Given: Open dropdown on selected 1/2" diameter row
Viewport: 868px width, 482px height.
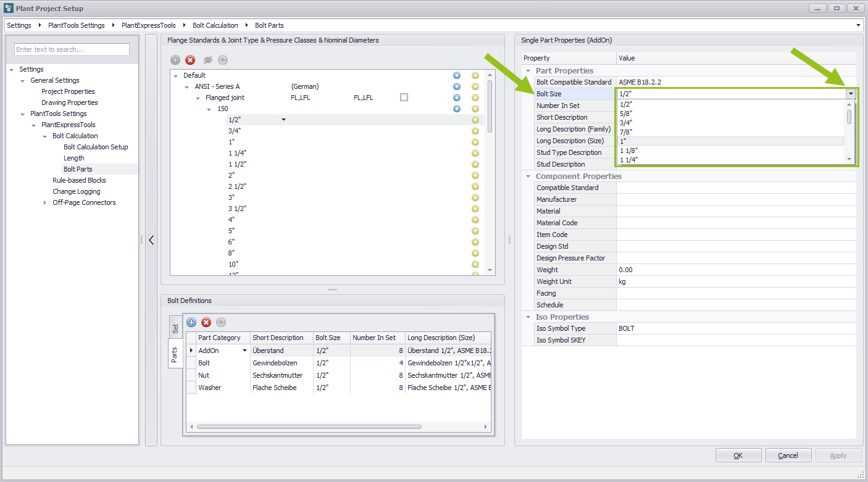Looking at the screenshot, I should pyautogui.click(x=283, y=120).
